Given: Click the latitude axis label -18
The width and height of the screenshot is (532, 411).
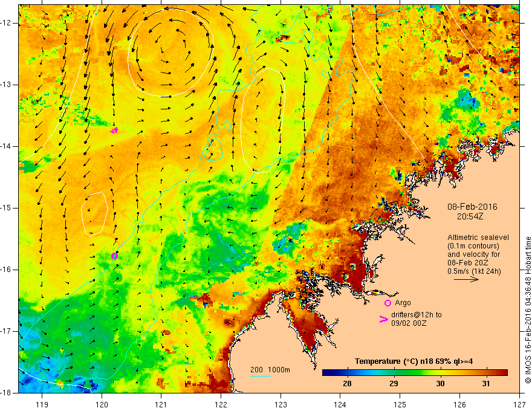Looking at the screenshot, I should 7,393.
